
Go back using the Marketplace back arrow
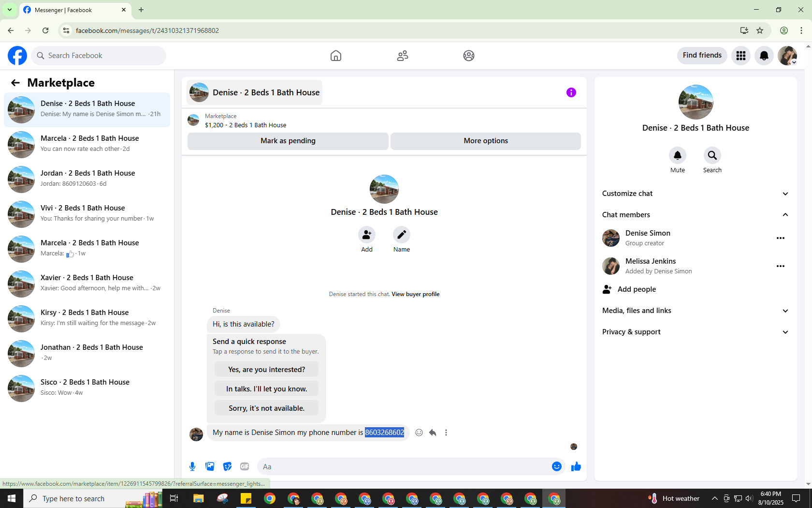[x=15, y=83]
